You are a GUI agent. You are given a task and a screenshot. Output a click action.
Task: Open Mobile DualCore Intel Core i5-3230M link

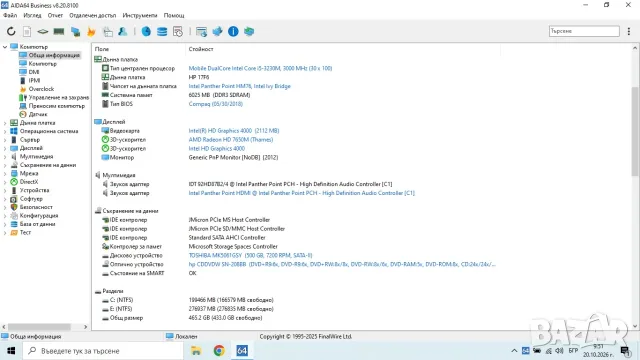(x=260, y=69)
